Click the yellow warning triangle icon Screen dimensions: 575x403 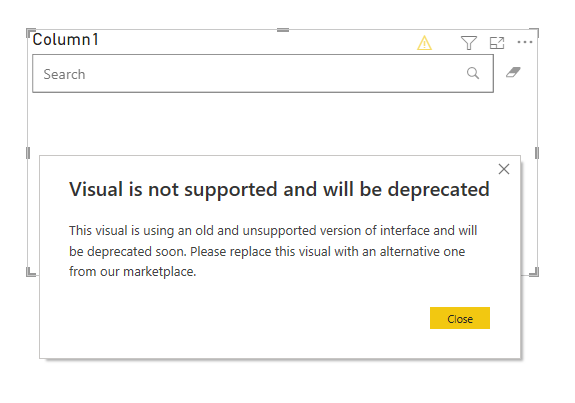click(424, 43)
